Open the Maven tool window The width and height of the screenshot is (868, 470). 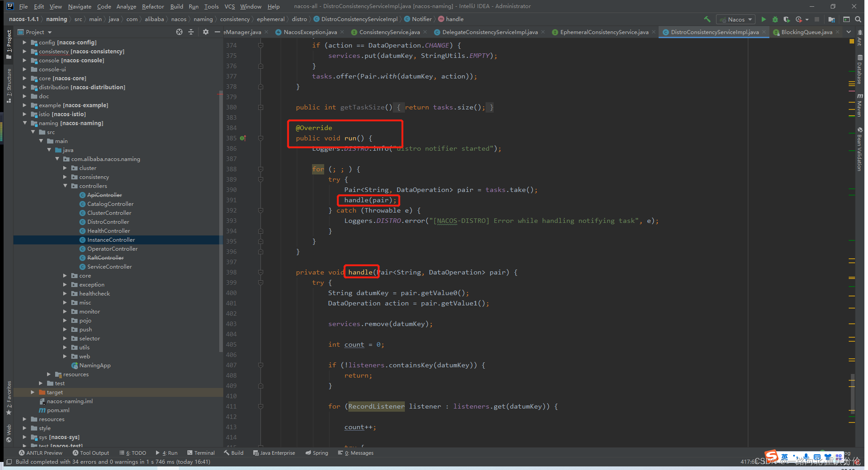tap(859, 105)
